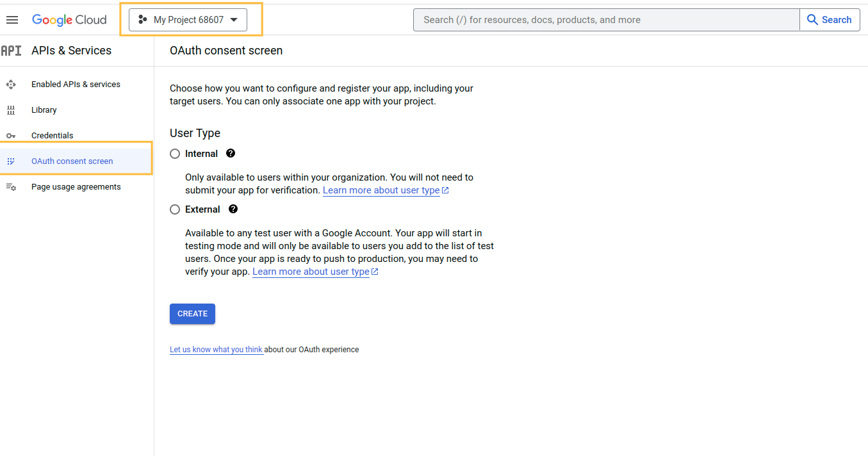868x456 pixels.
Task: Click the Credentials key icon
Action: pyautogui.click(x=11, y=136)
